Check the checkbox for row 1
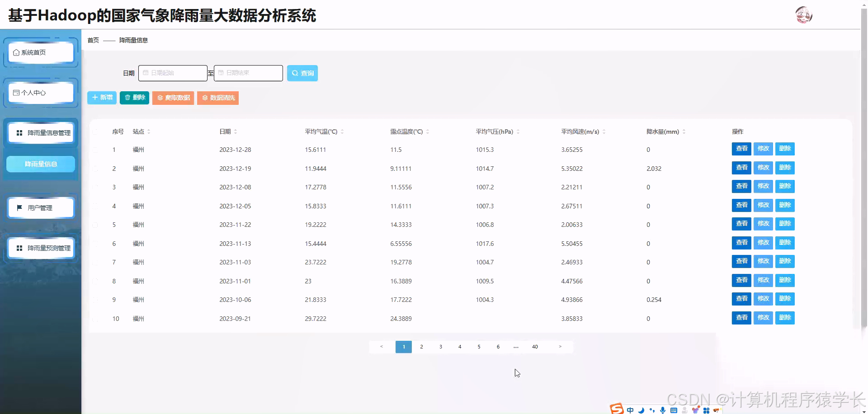 pyautogui.click(x=96, y=150)
